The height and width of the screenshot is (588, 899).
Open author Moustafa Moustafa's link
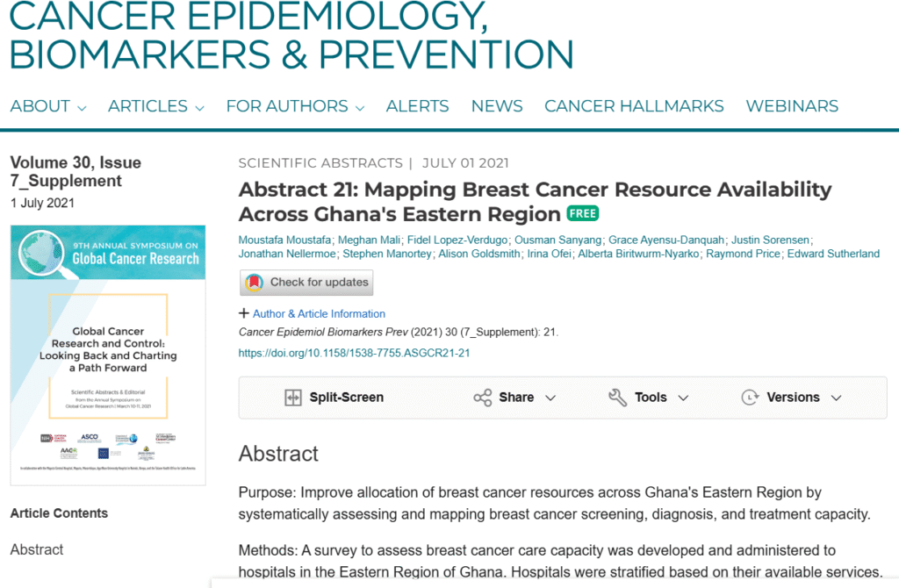pyautogui.click(x=284, y=240)
